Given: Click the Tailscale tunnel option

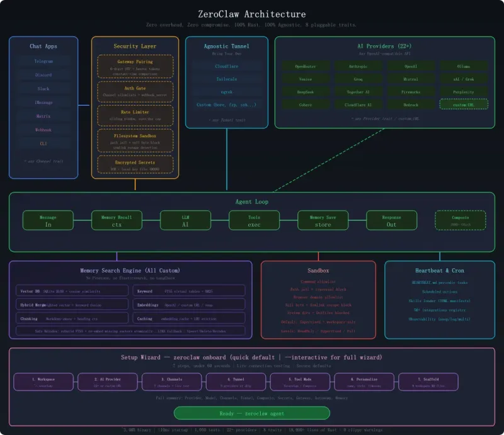Looking at the screenshot, I should tap(226, 79).
